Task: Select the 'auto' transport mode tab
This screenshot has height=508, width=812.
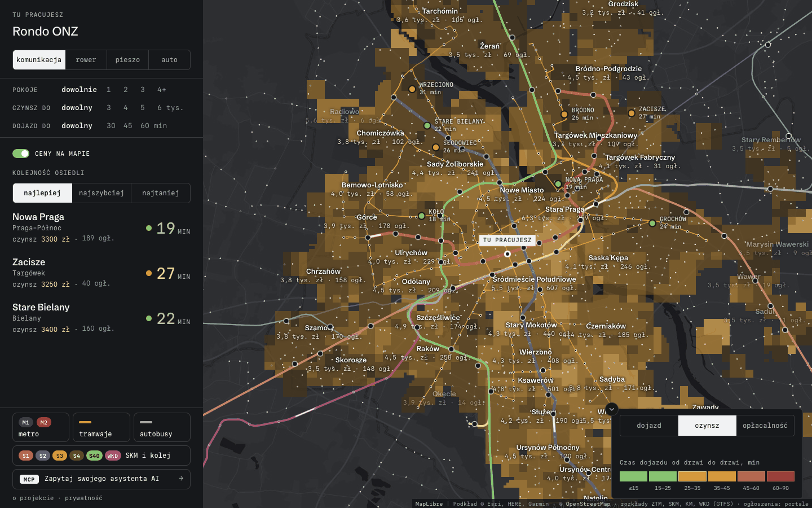Action: [169, 60]
